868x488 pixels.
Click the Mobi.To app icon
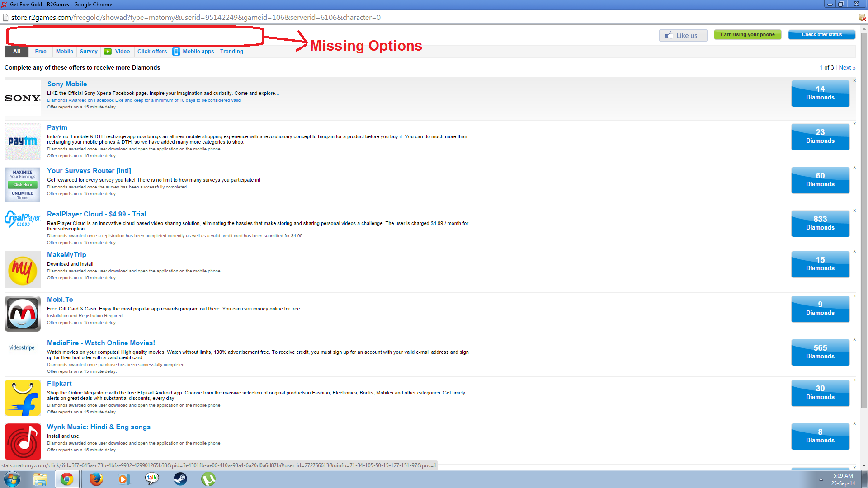click(22, 314)
